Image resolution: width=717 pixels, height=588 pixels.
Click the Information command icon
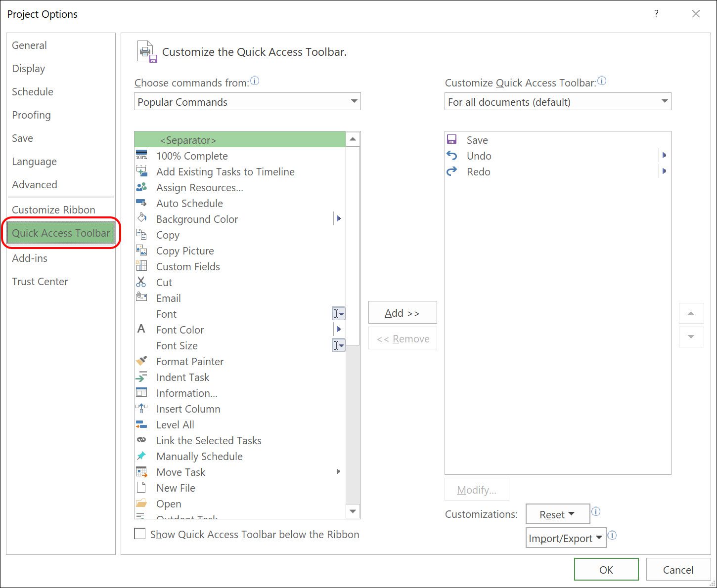tap(141, 393)
